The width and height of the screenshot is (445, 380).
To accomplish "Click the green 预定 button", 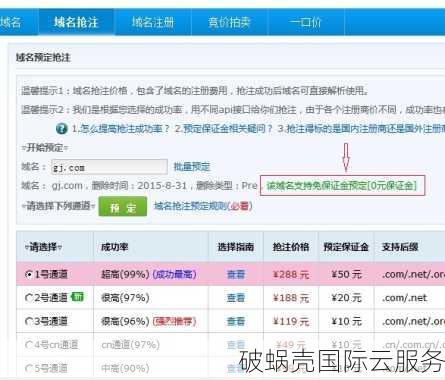I will [x=123, y=207].
